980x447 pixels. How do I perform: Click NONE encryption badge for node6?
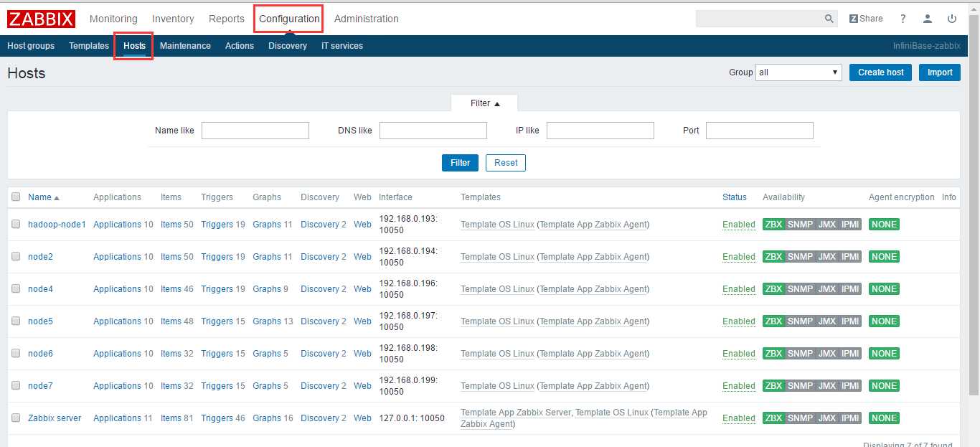click(x=884, y=354)
